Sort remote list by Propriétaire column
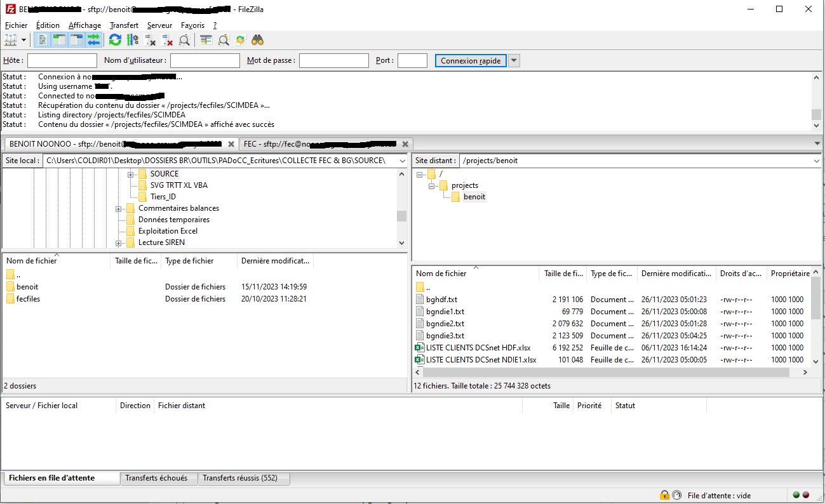Viewport: 825px width, 504px height. [x=789, y=274]
